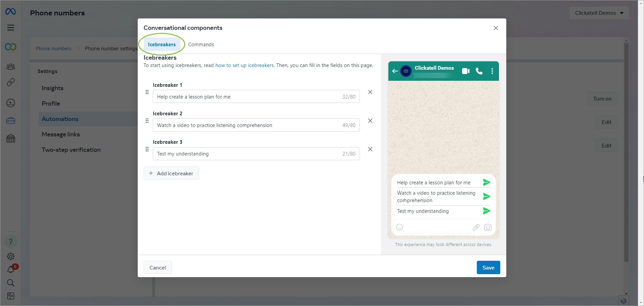
Task: Select the Icebreakers tab
Action: point(162,45)
